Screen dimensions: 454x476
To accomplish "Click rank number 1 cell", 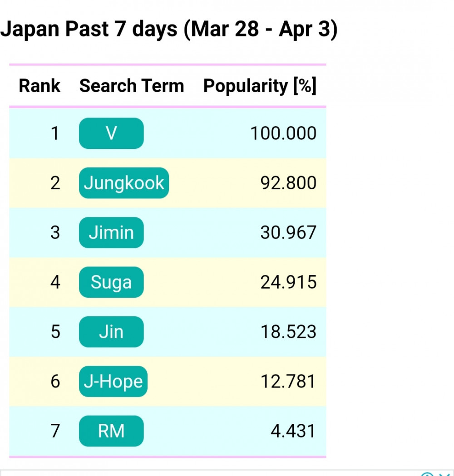I will click(x=55, y=133).
